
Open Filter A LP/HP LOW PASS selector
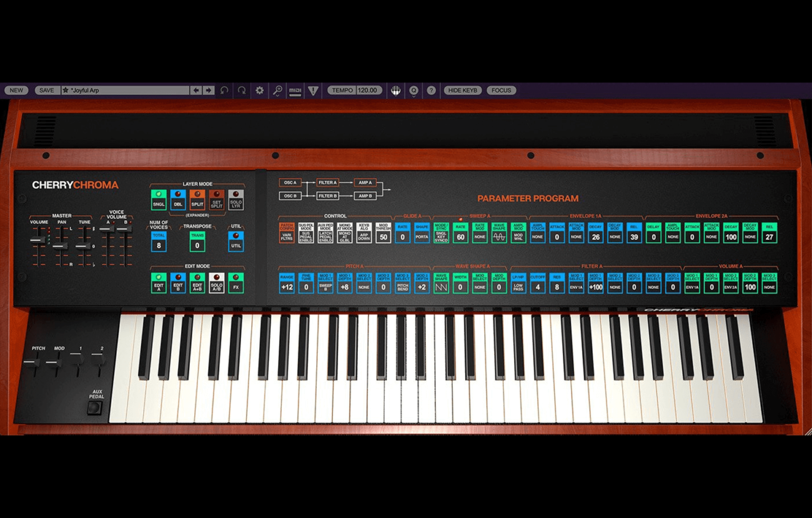tap(518, 283)
